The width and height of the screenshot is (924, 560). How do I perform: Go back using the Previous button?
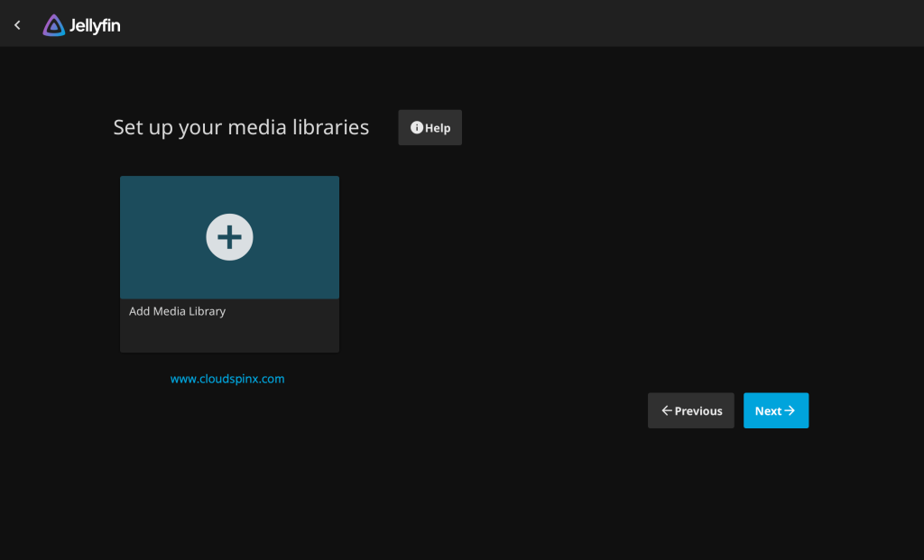click(x=690, y=410)
